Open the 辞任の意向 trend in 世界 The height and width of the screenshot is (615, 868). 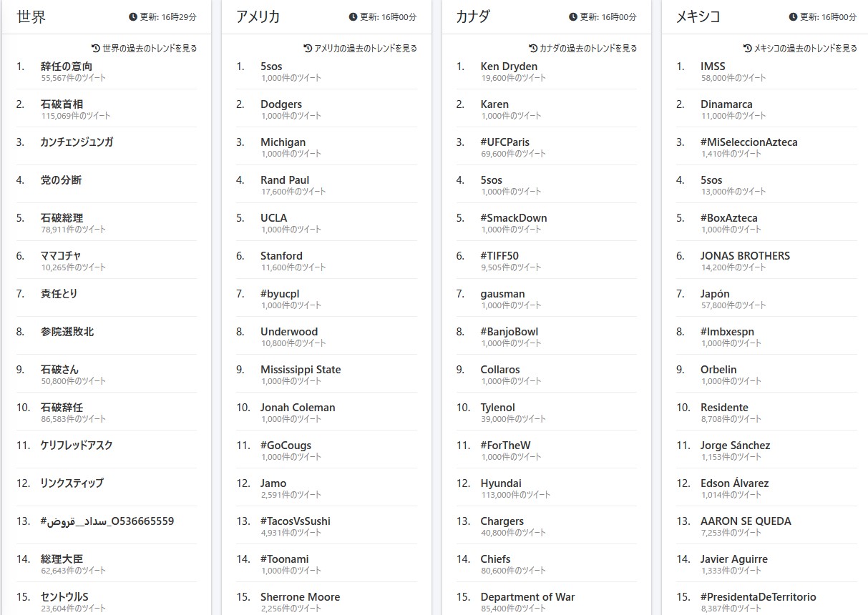[67, 66]
